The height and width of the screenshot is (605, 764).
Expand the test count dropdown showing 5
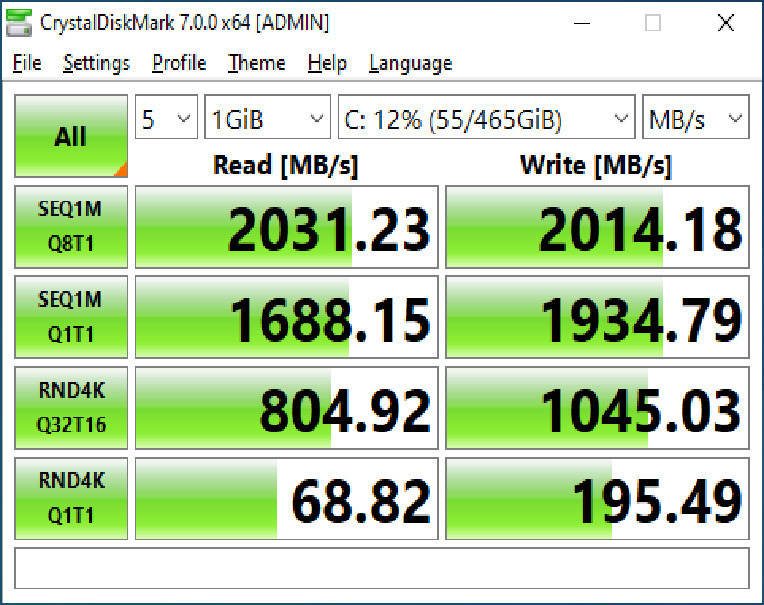coord(166,117)
